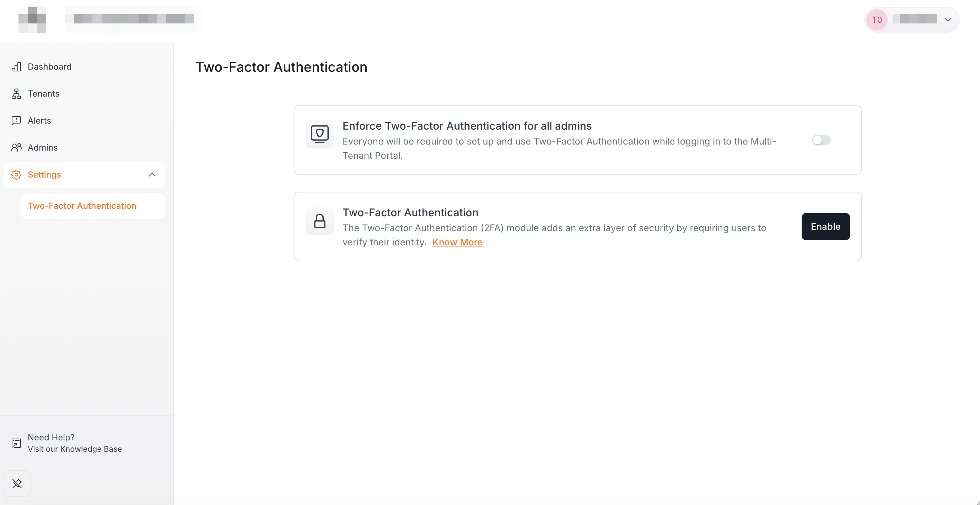Select the Settings menu label

tap(44, 174)
